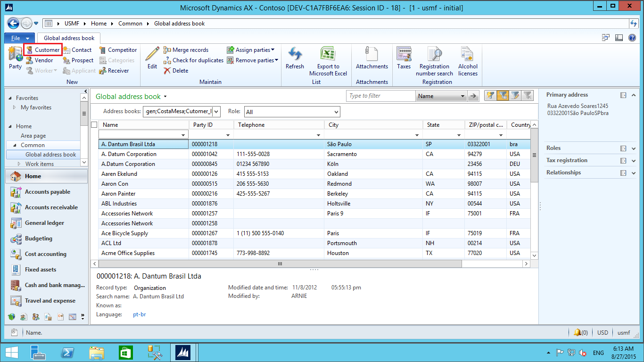This screenshot has height=362, width=644.
Task: Expand the Work items tree node
Action: (x=19, y=164)
